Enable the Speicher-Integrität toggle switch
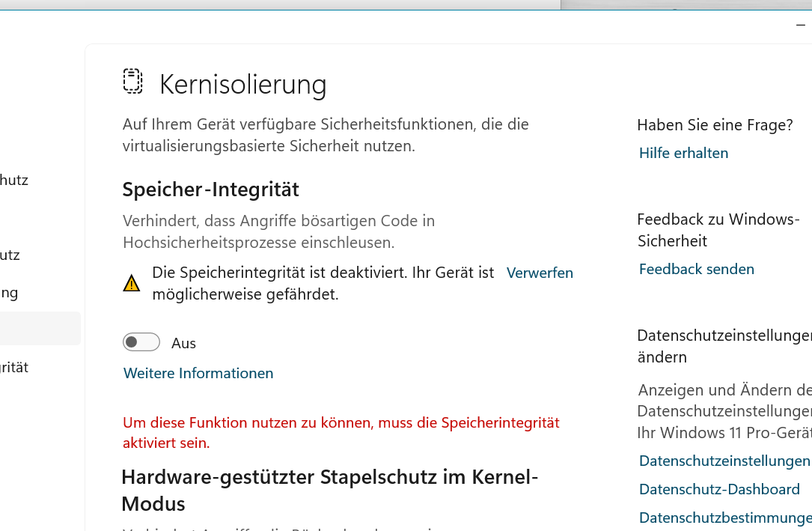812x531 pixels. point(141,342)
